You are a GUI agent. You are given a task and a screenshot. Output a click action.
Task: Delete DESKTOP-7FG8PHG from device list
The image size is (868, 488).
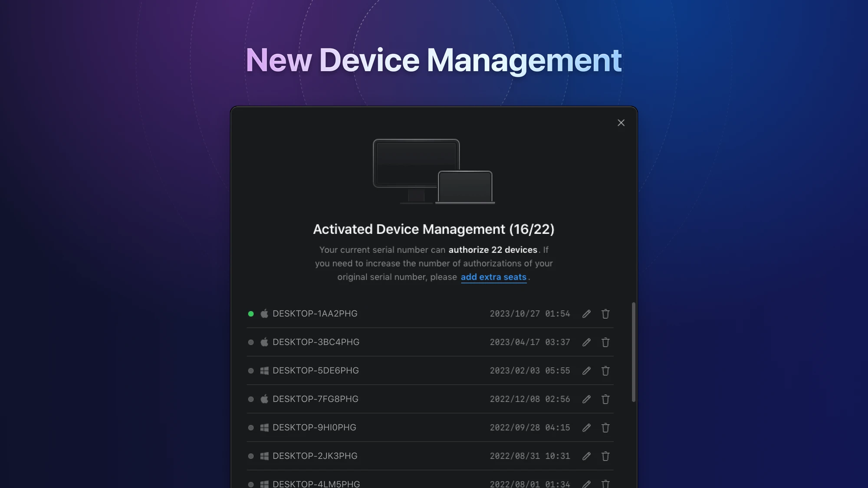point(605,399)
